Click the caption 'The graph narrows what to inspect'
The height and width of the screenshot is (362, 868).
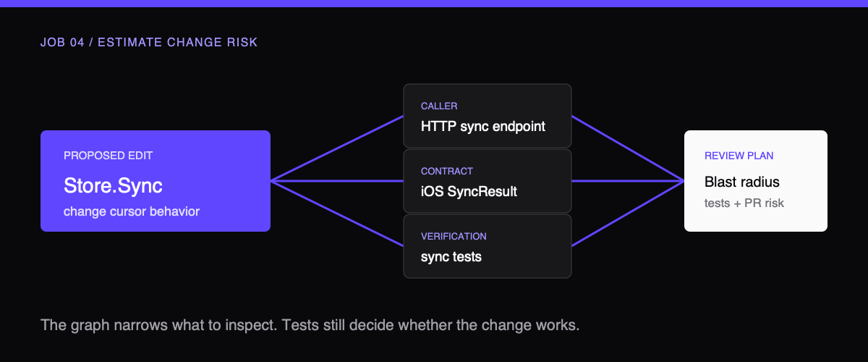pyautogui.click(x=157, y=324)
